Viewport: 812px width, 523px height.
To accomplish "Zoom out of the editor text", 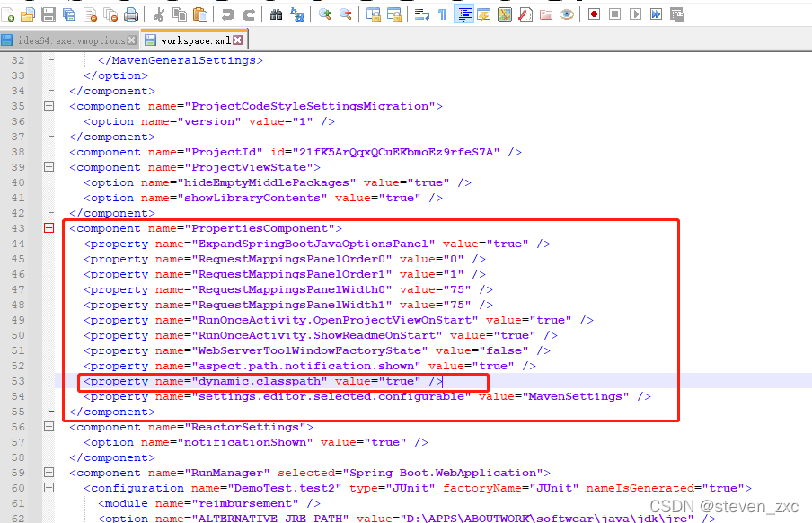I will pos(346,14).
